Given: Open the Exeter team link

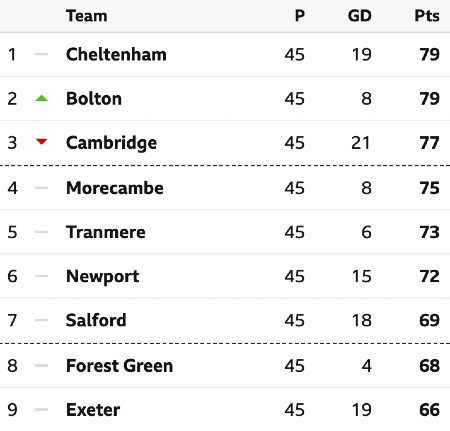Looking at the screenshot, I should click(93, 410).
